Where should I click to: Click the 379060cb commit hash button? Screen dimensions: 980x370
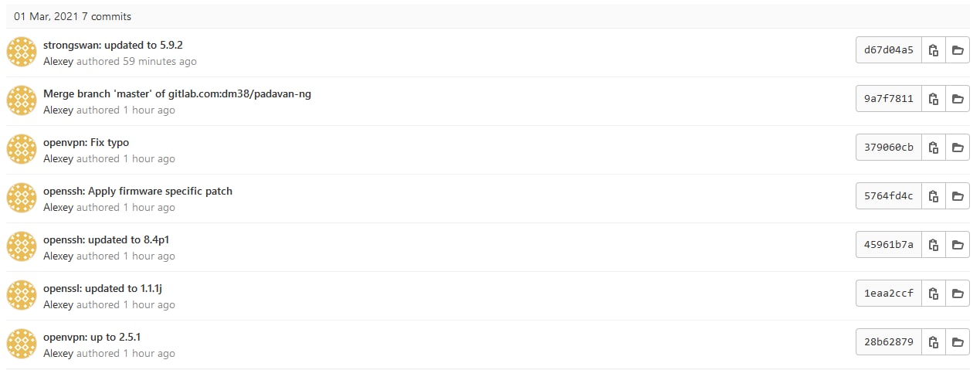point(889,148)
